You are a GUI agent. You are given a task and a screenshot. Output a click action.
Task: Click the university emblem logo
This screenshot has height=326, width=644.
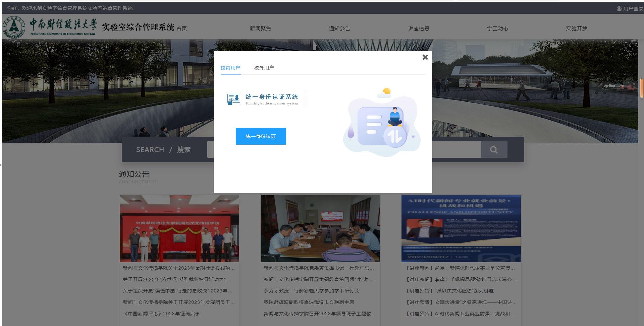(14, 27)
